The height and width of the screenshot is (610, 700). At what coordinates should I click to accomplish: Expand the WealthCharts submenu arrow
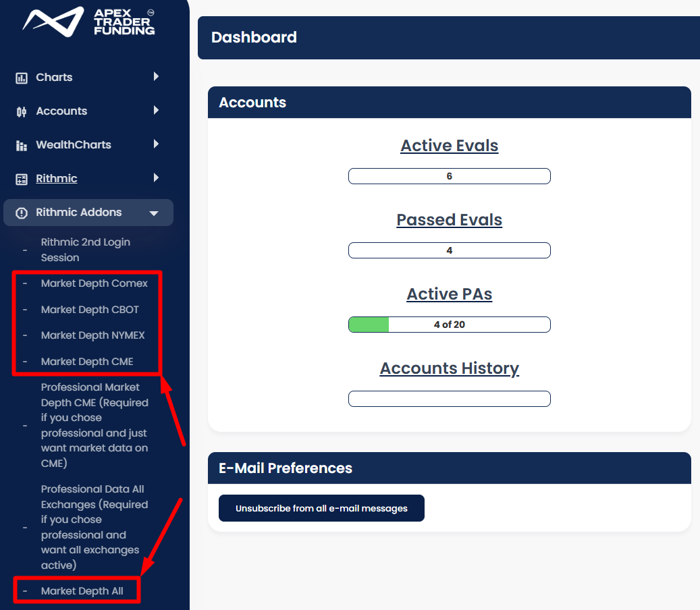tap(156, 144)
